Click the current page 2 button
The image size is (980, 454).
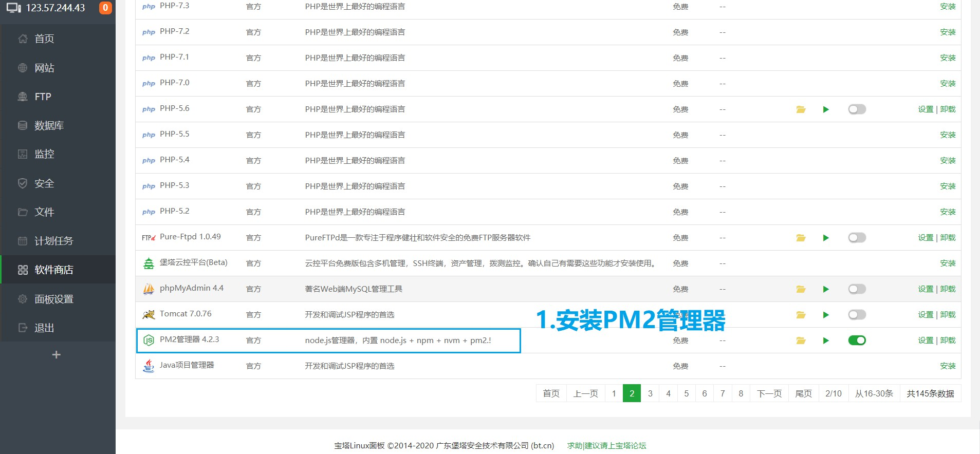click(632, 393)
